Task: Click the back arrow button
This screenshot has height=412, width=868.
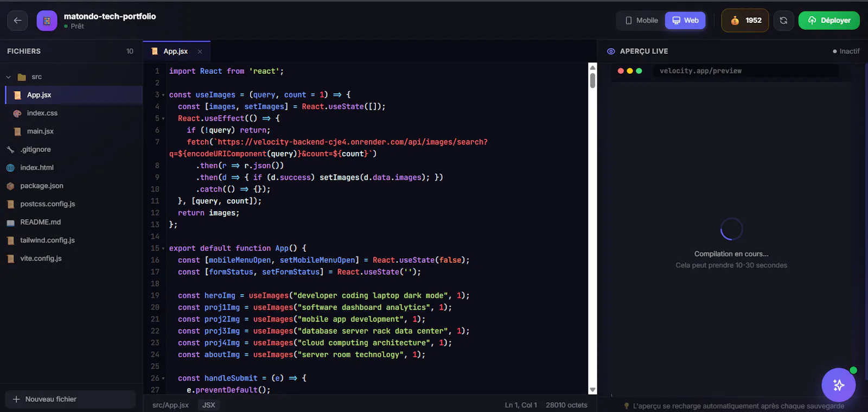Action: (17, 21)
